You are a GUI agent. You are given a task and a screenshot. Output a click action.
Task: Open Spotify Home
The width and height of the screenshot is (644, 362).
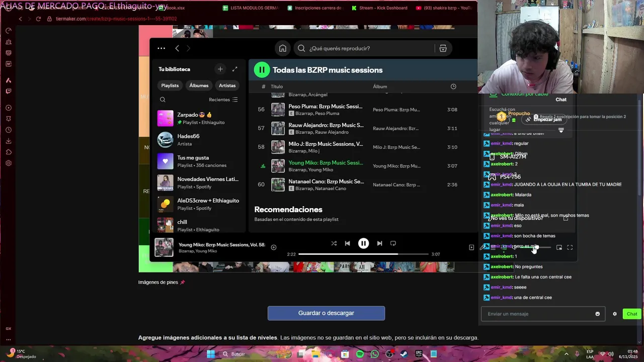pyautogui.click(x=283, y=48)
